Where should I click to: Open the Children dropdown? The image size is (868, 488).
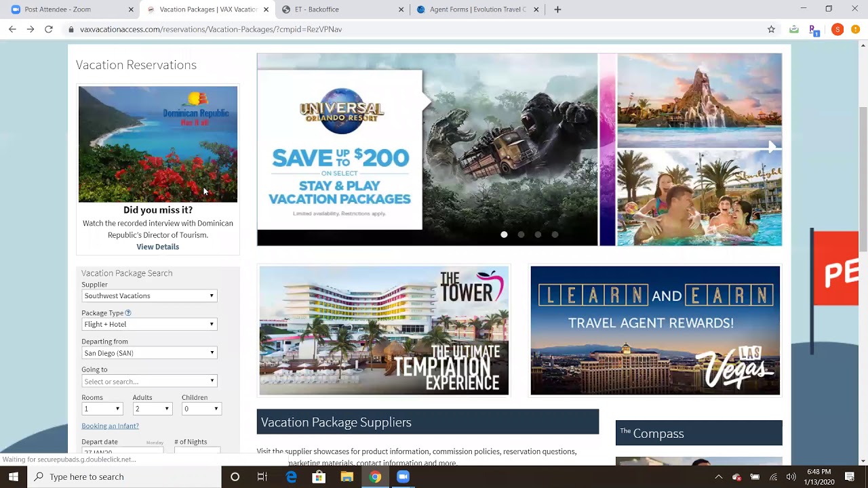pyautogui.click(x=201, y=409)
